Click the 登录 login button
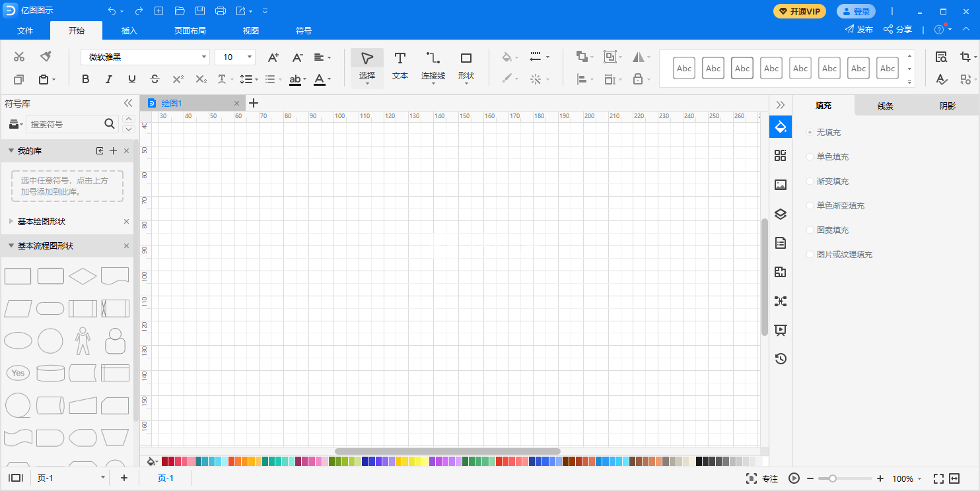Image resolution: width=980 pixels, height=491 pixels. (856, 11)
